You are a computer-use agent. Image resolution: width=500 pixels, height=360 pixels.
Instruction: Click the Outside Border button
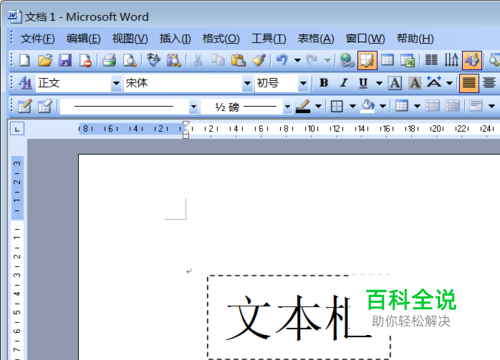pyautogui.click(x=337, y=106)
